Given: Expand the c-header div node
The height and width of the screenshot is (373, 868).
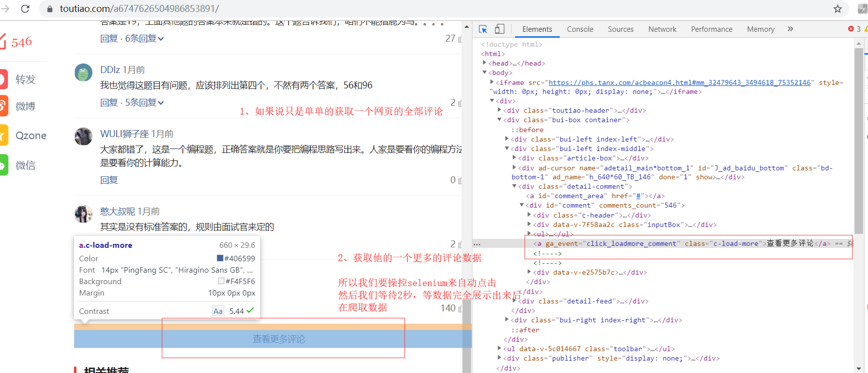Looking at the screenshot, I should click(529, 215).
